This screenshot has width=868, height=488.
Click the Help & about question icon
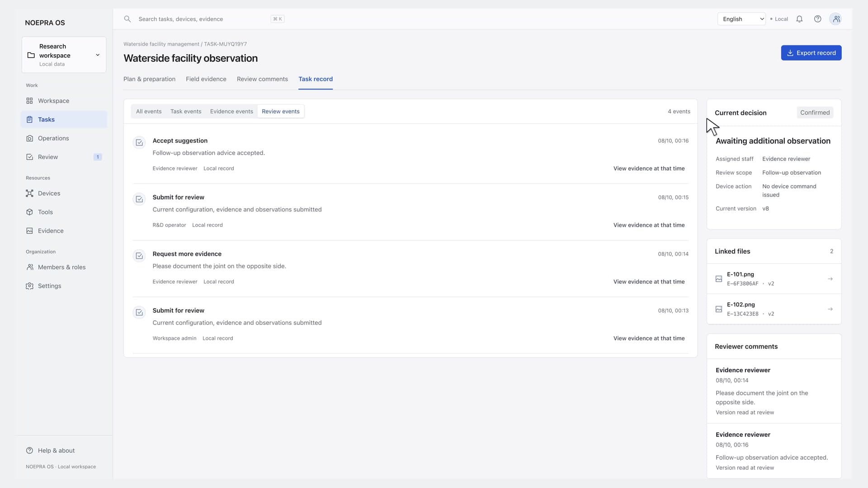click(x=29, y=450)
